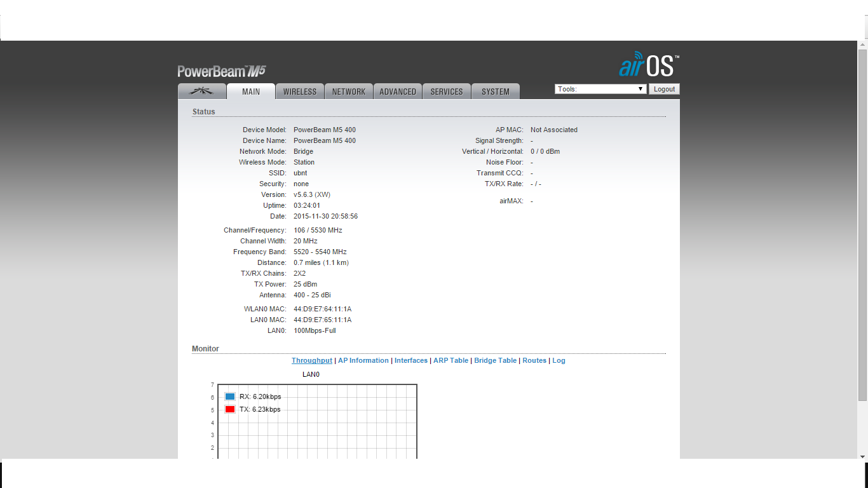Open the SERVICES tab
868x488 pixels.
[447, 91]
